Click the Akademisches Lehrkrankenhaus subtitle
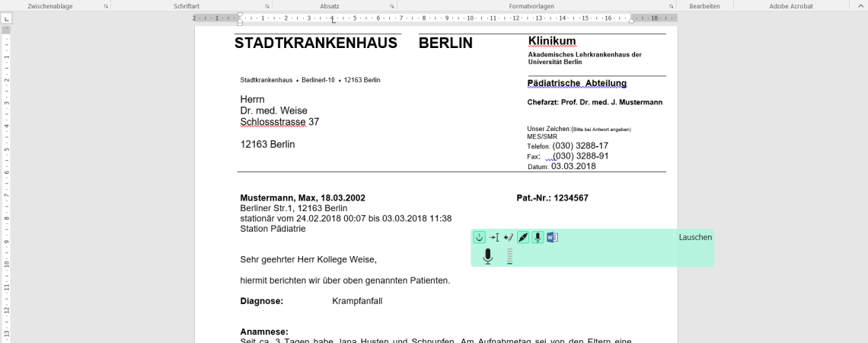The image size is (868, 343). click(x=585, y=58)
